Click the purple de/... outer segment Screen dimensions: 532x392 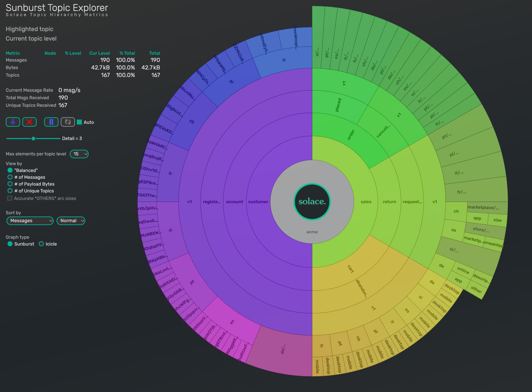pyautogui.click(x=283, y=349)
